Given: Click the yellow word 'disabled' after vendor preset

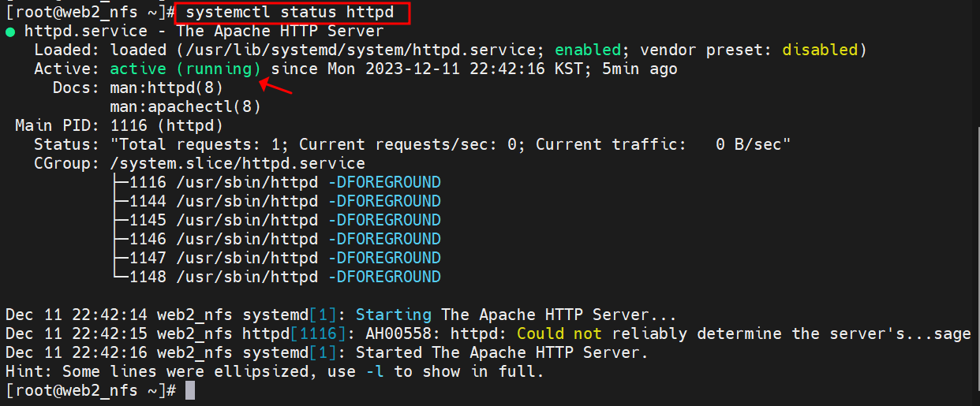Looking at the screenshot, I should click(x=820, y=50).
